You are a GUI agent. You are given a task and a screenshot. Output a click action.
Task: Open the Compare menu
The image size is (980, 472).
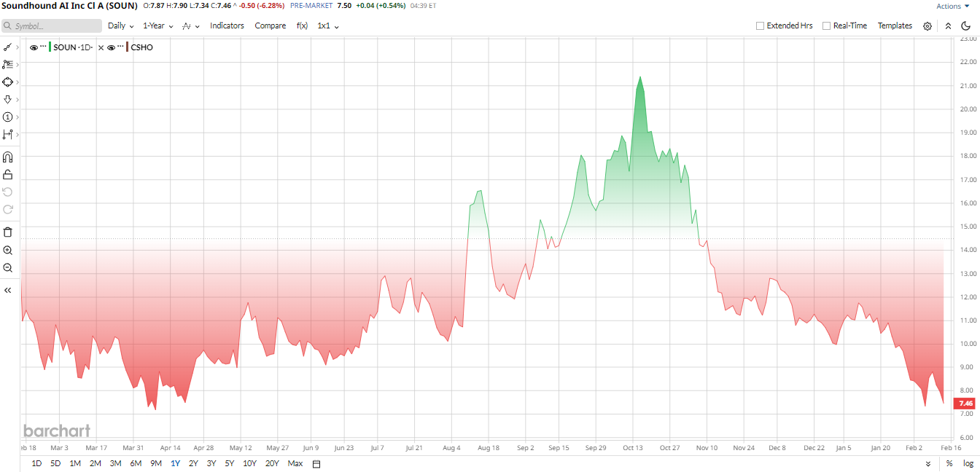[x=271, y=25]
